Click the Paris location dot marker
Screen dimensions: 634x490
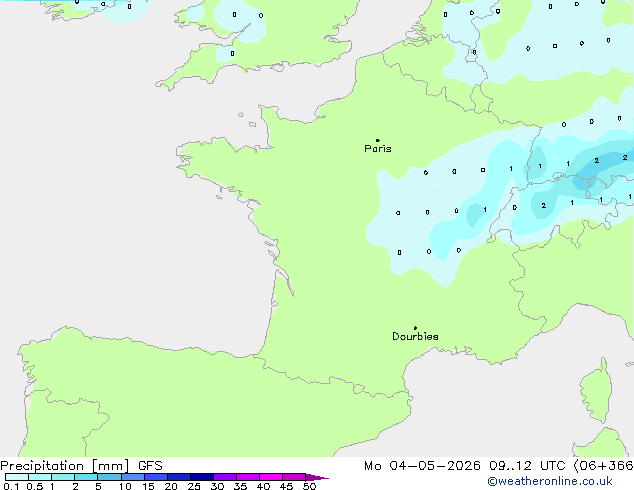(378, 140)
